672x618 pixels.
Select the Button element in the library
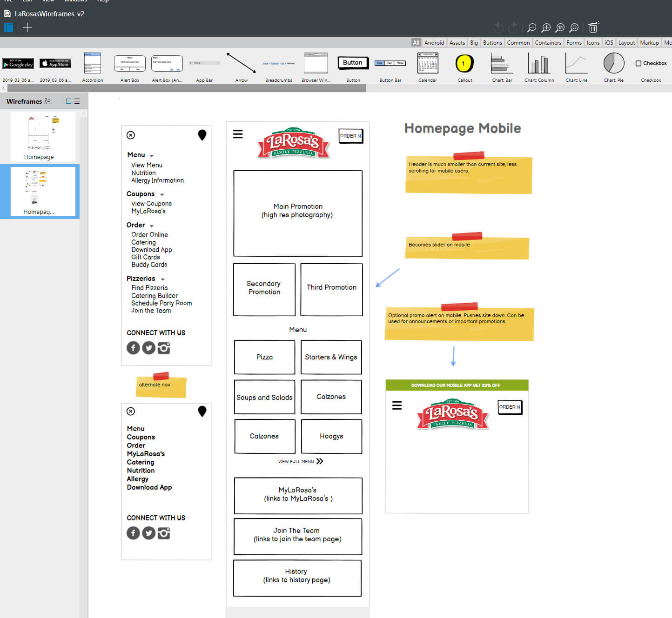(353, 63)
